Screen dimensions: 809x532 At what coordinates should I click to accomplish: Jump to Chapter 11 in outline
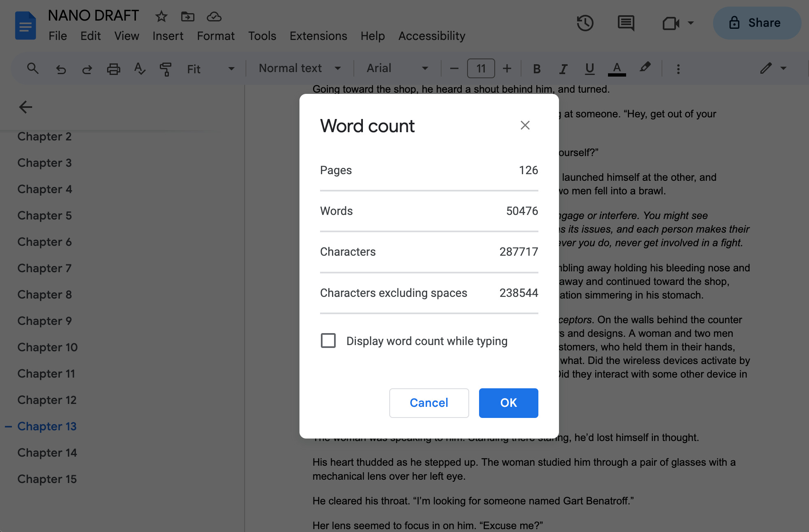(46, 374)
